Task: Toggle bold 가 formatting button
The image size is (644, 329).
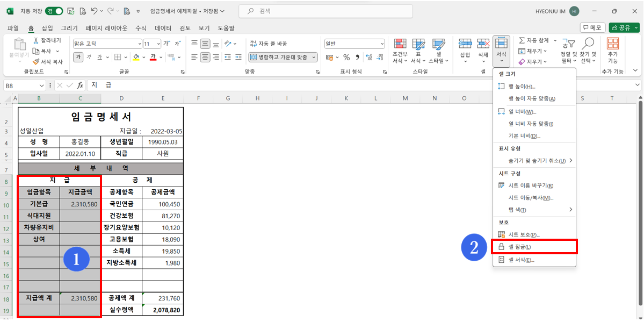Action: tap(78, 57)
